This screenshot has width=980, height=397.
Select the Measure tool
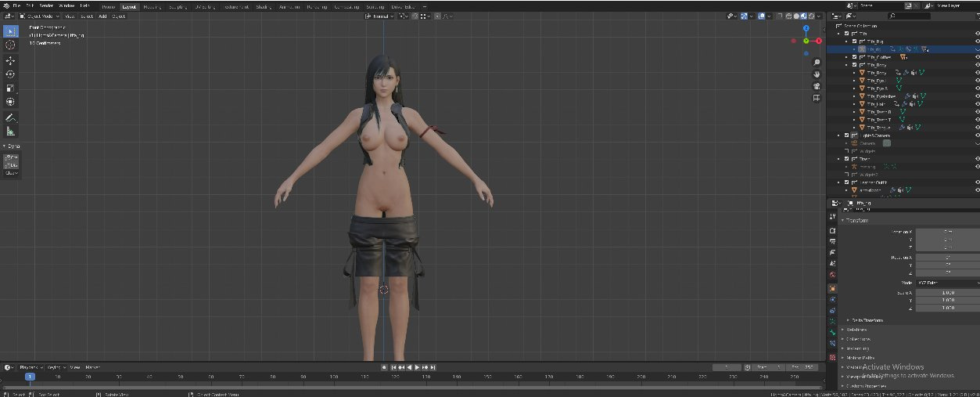(x=10, y=132)
